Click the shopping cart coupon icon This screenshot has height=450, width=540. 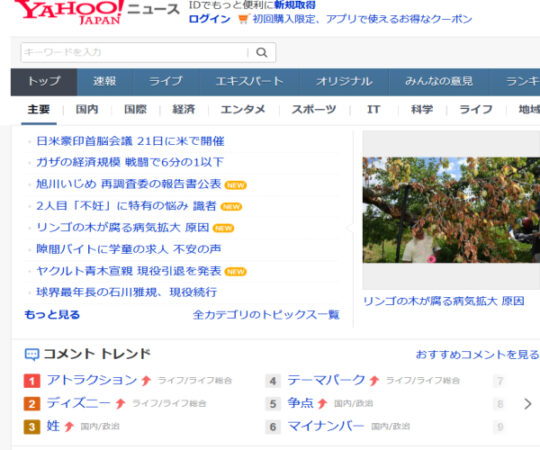[x=243, y=19]
